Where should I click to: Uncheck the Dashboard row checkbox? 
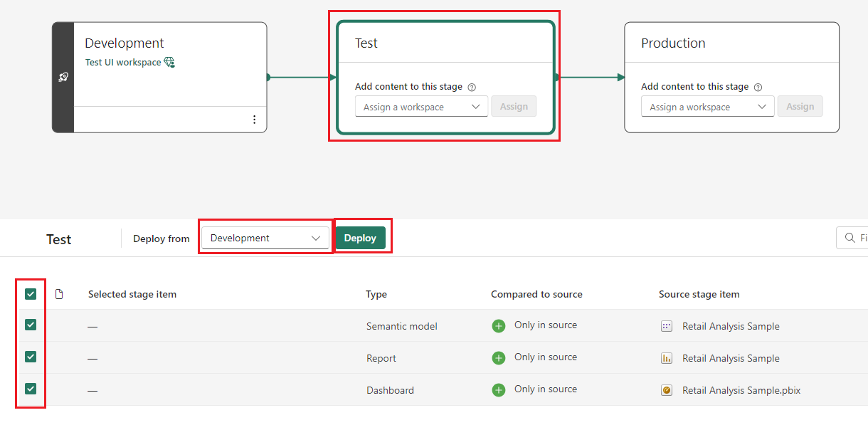(31, 389)
